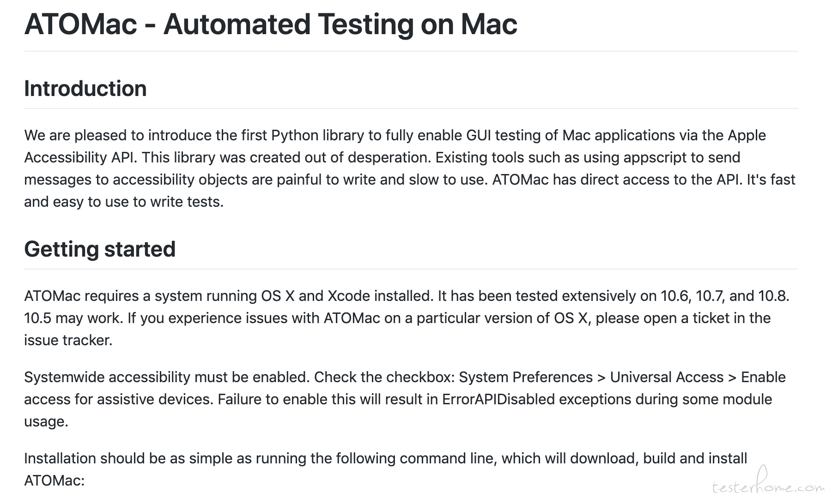Click the words 'System Preferences'
Viewport: 826px width, 504px height.
pos(526,377)
